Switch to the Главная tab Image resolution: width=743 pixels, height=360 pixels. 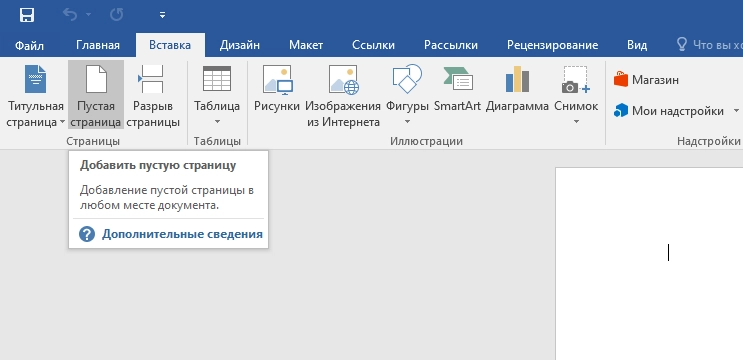coord(98,45)
